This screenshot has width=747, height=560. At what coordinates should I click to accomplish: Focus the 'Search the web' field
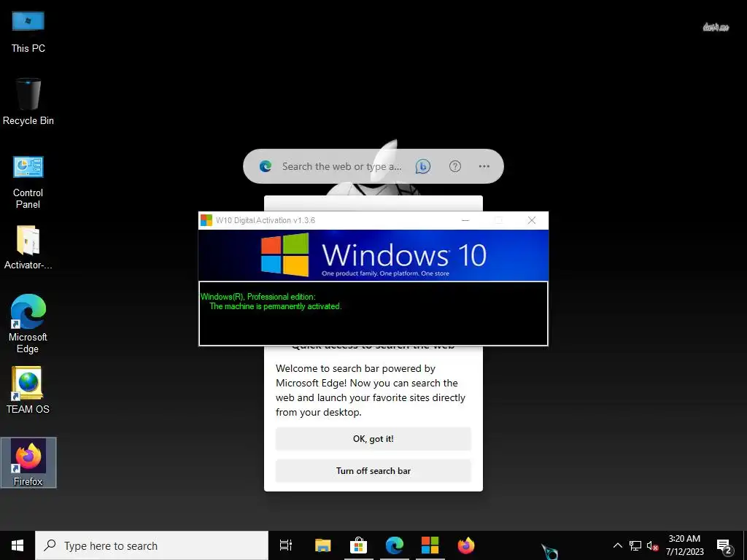point(341,166)
